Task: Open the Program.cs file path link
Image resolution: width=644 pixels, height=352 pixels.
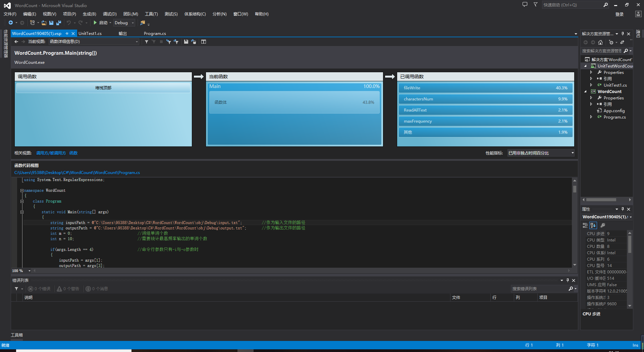Action: click(77, 173)
